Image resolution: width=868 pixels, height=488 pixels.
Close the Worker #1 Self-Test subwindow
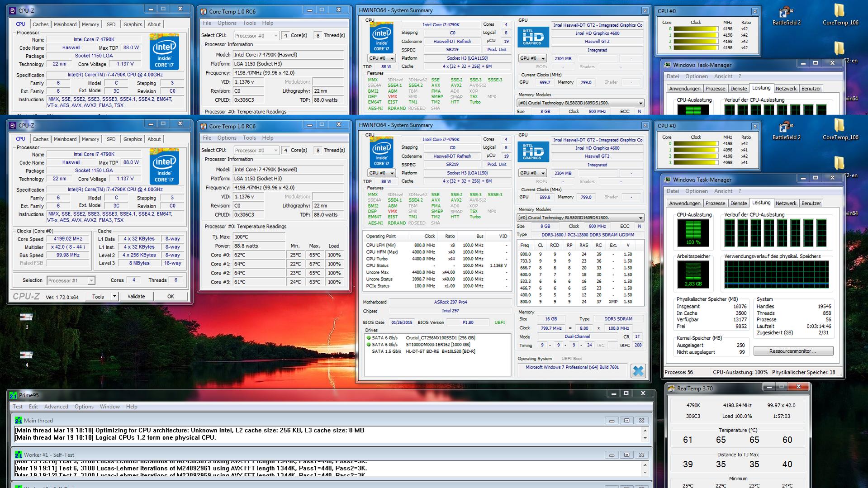click(x=641, y=455)
